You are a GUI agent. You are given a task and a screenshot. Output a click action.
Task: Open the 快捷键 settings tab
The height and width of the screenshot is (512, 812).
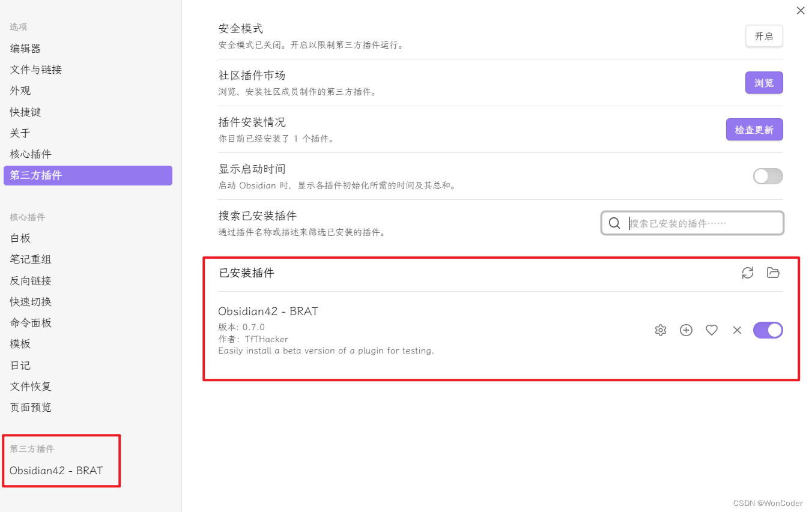coord(88,112)
